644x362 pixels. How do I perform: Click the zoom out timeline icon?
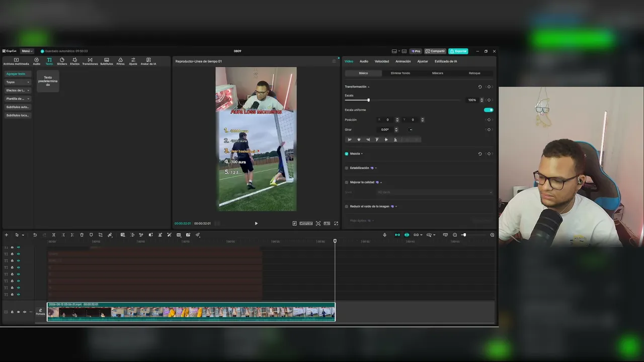pos(455,235)
